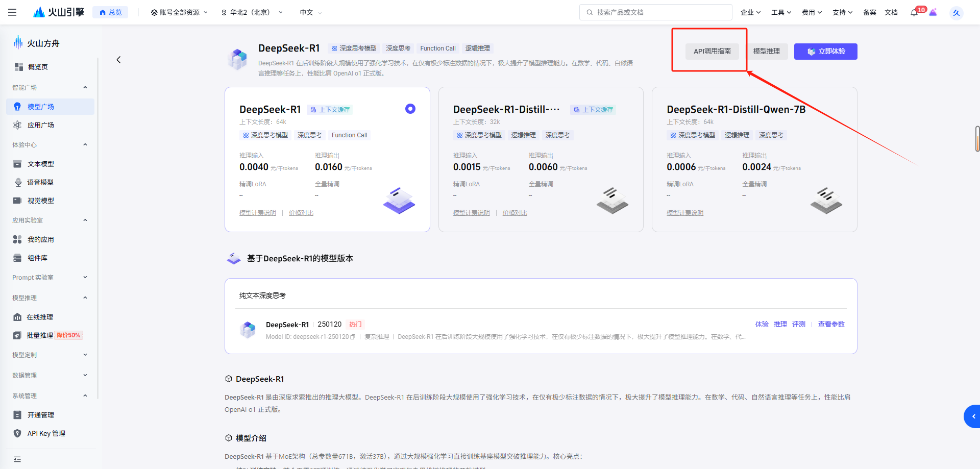
Task: Open the 费用 top menu
Action: pos(812,12)
